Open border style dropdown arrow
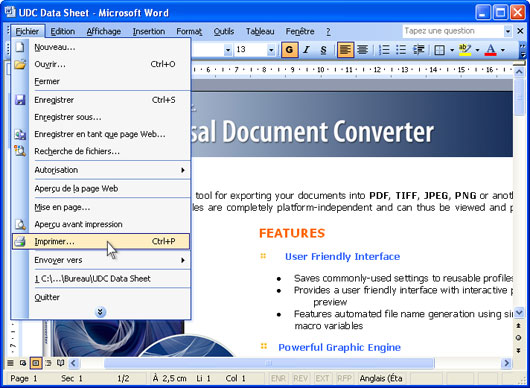 (x=452, y=50)
